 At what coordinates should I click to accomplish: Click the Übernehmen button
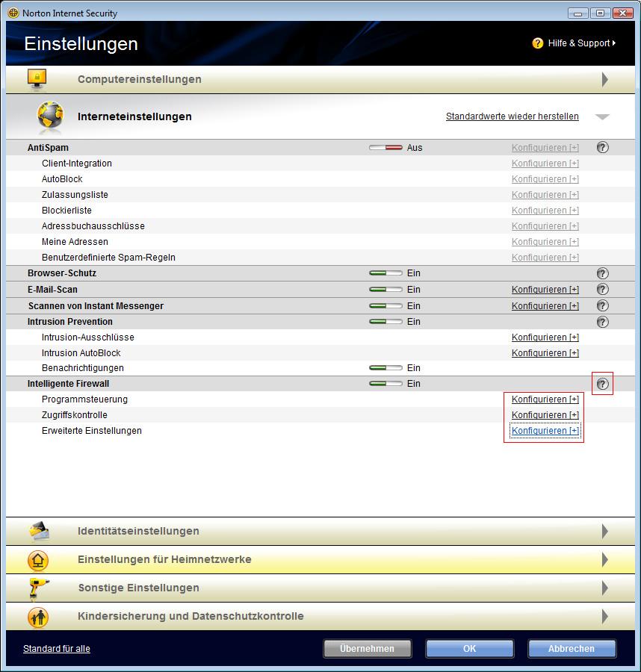pyautogui.click(x=367, y=648)
